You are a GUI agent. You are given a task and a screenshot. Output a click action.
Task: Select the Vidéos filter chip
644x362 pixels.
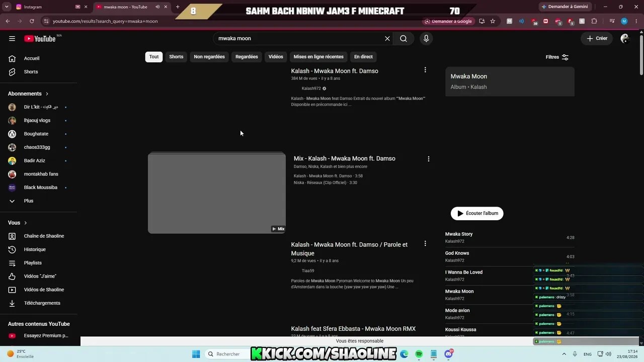(276, 57)
